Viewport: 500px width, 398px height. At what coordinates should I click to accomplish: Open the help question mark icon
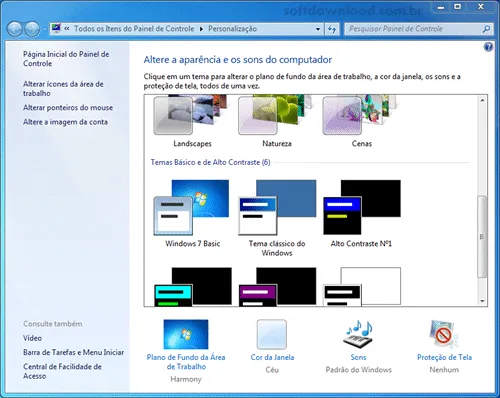488,47
